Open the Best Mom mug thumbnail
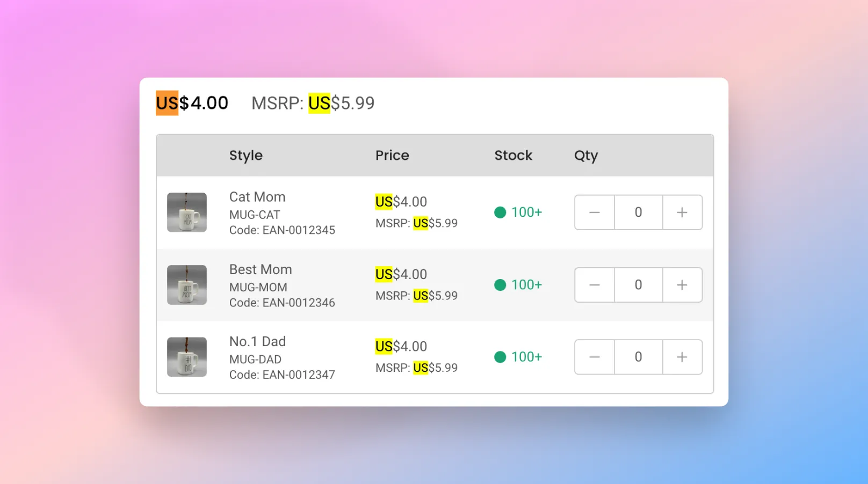The height and width of the screenshot is (484, 868). pos(187,285)
